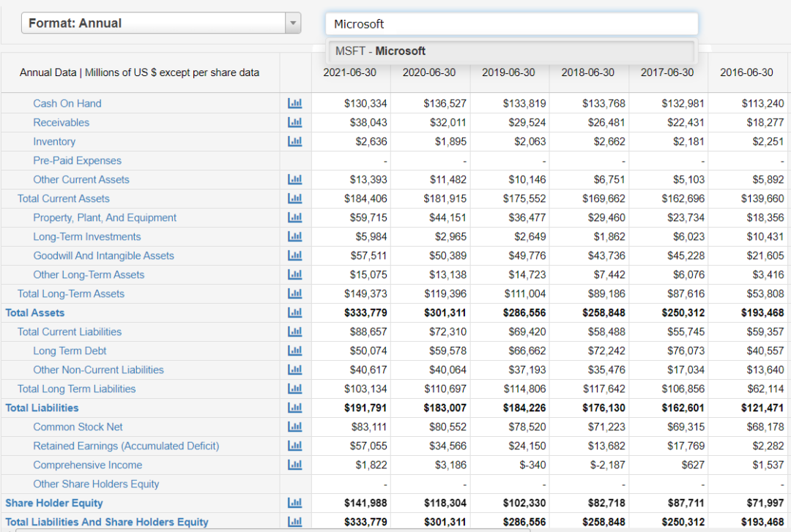This screenshot has width=791, height=532.
Task: Open the Long-Term Investments link
Action: (86, 236)
